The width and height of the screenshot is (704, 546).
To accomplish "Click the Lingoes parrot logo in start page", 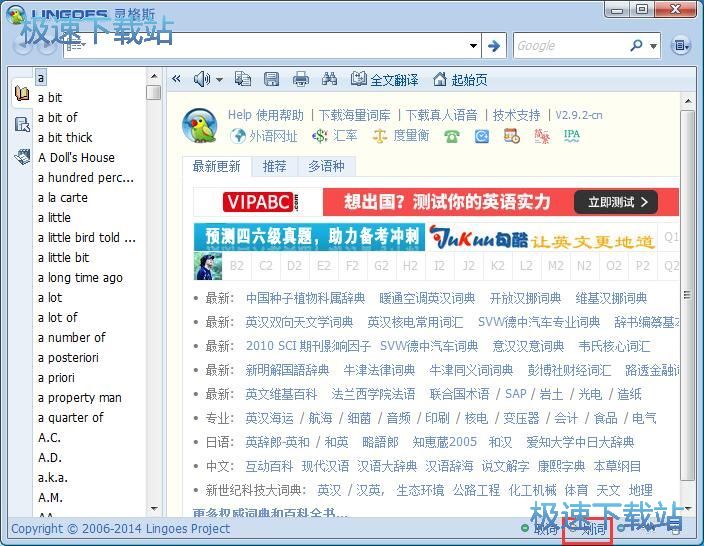I will [200, 126].
